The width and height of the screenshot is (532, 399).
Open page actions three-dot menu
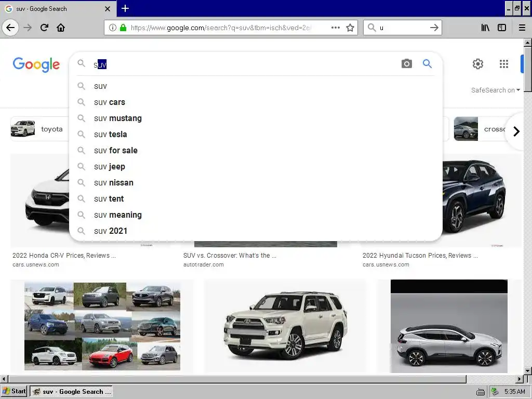point(335,28)
